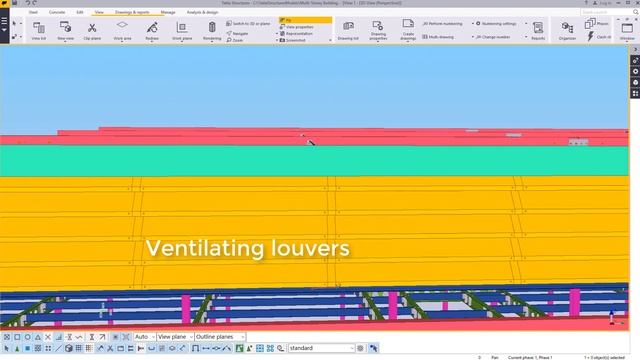Open the View list tool
640x360 pixels.
tap(39, 31)
